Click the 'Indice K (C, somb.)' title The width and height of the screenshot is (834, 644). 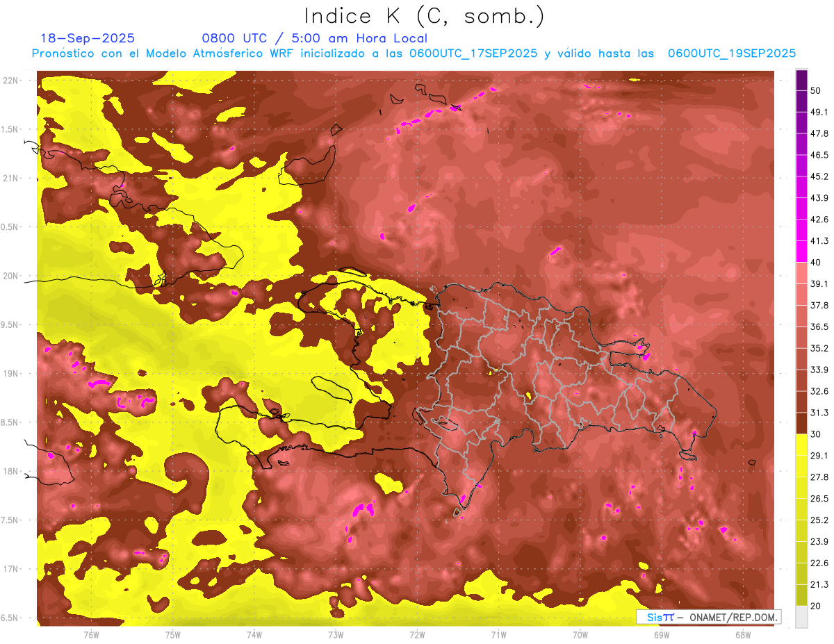click(x=425, y=15)
